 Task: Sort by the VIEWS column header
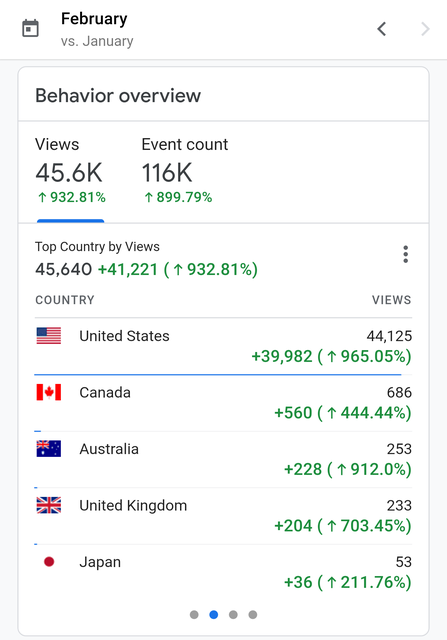[391, 300]
